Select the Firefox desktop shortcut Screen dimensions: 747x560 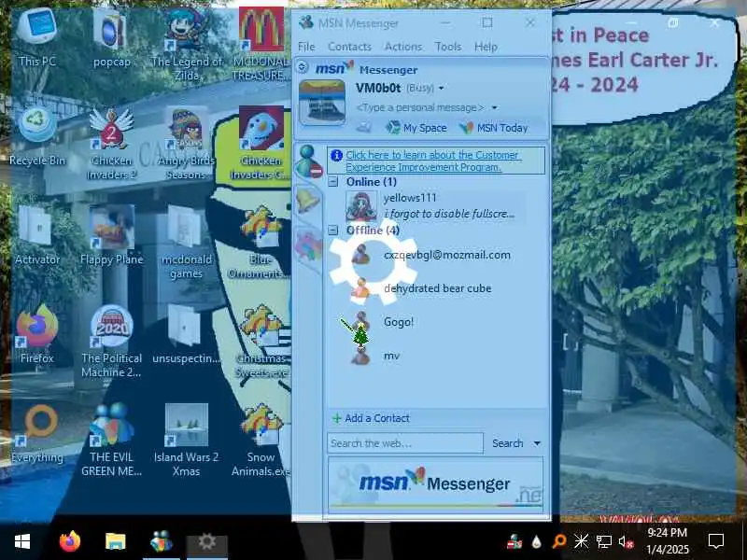coord(37,334)
